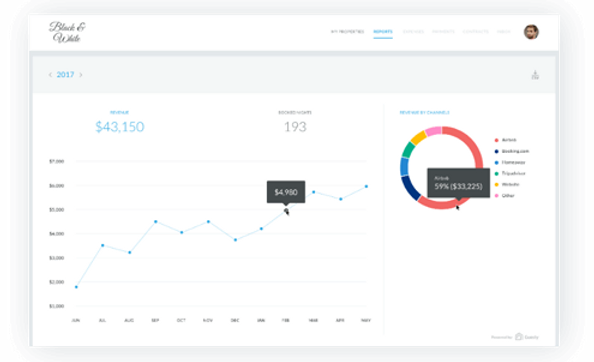Click the $7,000 y-axis label
This screenshot has height=362, width=594.
click(56, 161)
